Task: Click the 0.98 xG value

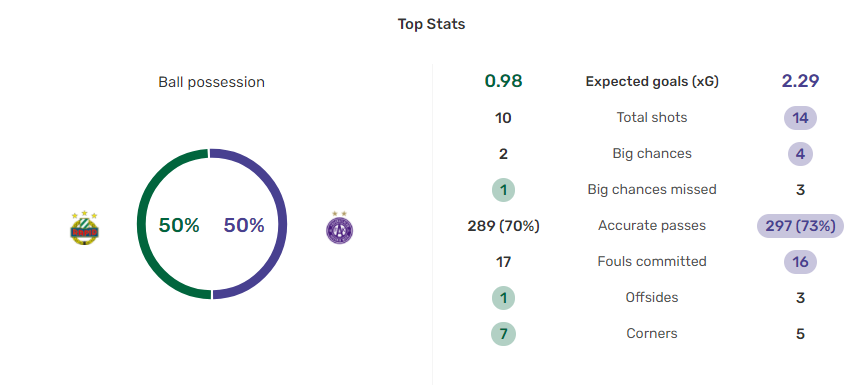Action: pyautogui.click(x=503, y=81)
